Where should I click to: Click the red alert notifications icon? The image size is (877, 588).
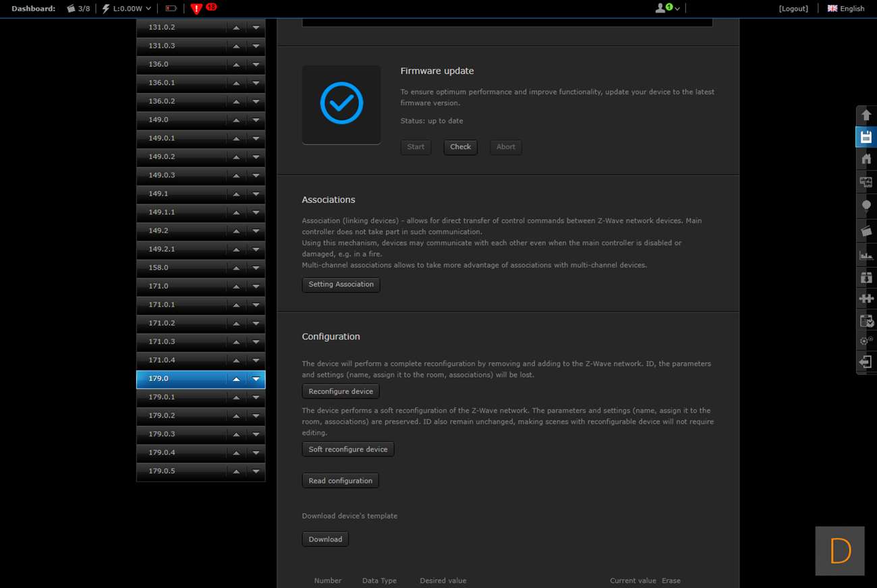[196, 9]
